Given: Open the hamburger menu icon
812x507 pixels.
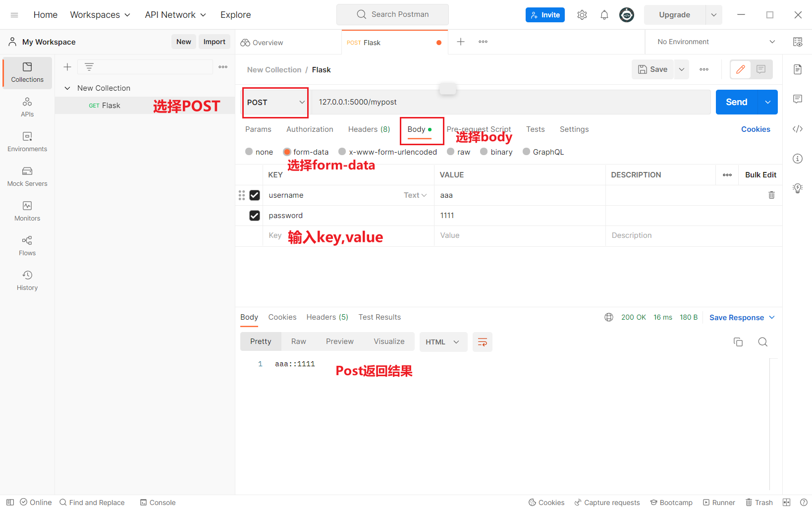Looking at the screenshot, I should pyautogui.click(x=14, y=15).
